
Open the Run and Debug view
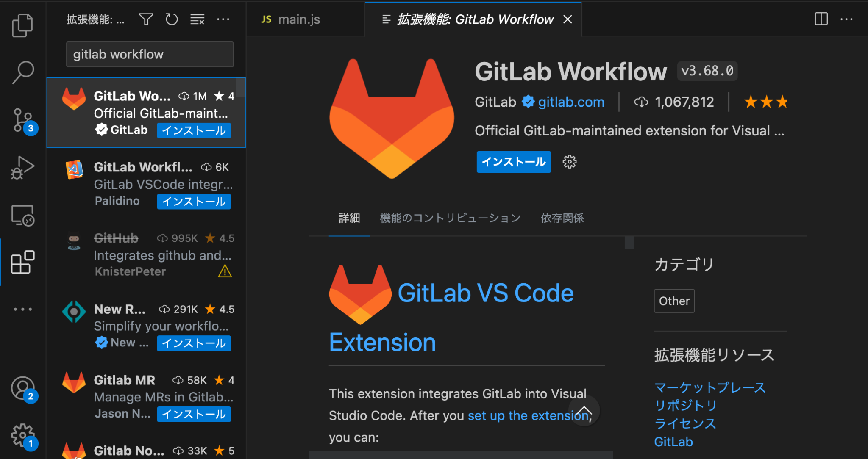click(22, 168)
